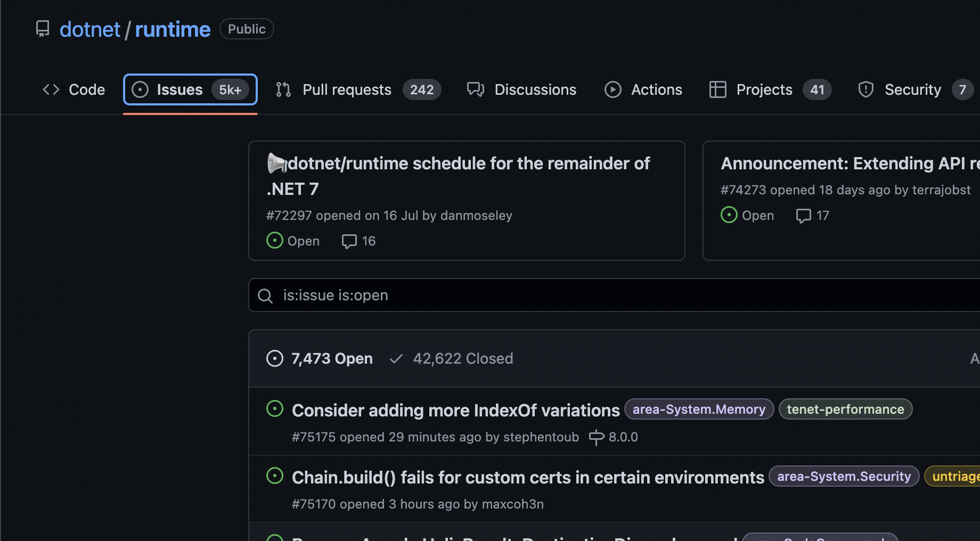
Task: Click the Open status icon on issue #74273
Action: [x=729, y=215]
